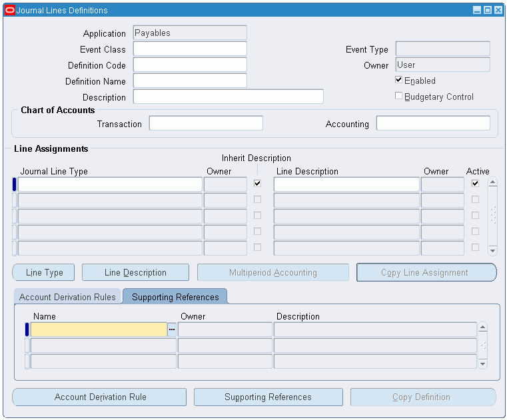Viewport: 507px width, 420px height.
Task: Click the Description text field at the top
Action: coord(229,97)
